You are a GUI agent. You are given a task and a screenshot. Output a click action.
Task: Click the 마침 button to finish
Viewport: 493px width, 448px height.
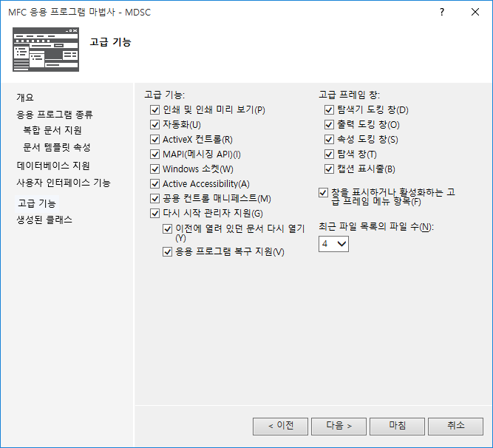click(398, 427)
